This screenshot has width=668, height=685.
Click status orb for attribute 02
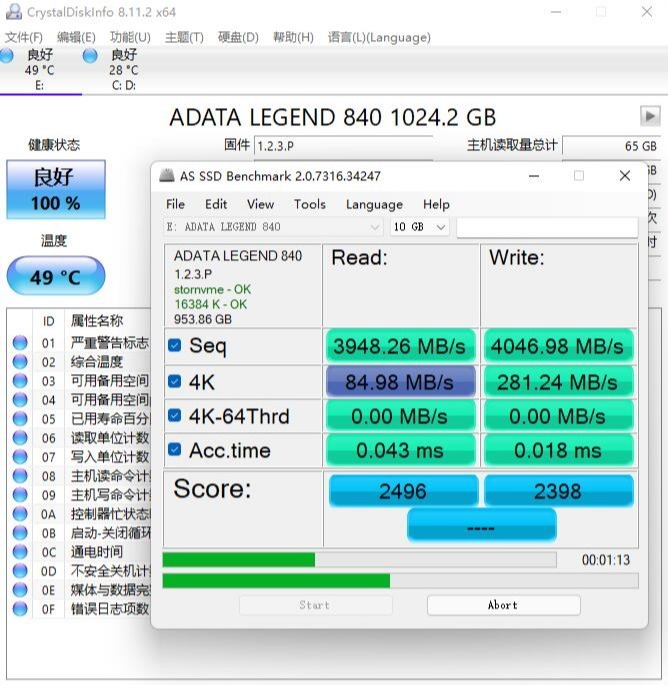coord(20,361)
